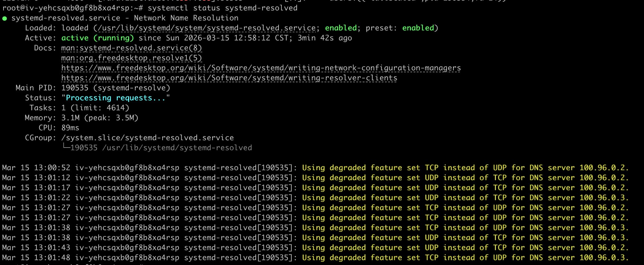Click the log line timestamped 13:01:43
The height and width of the screenshot is (265, 644).
[315, 247]
